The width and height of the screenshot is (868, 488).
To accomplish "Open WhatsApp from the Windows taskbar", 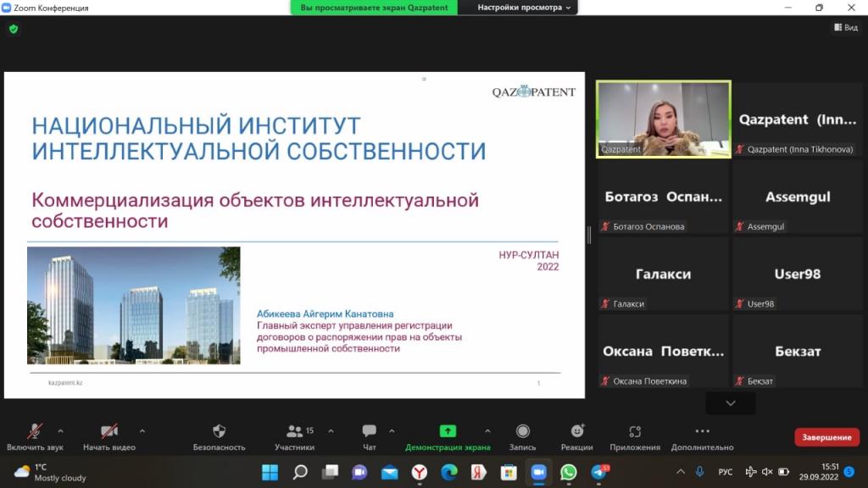I will click(568, 472).
